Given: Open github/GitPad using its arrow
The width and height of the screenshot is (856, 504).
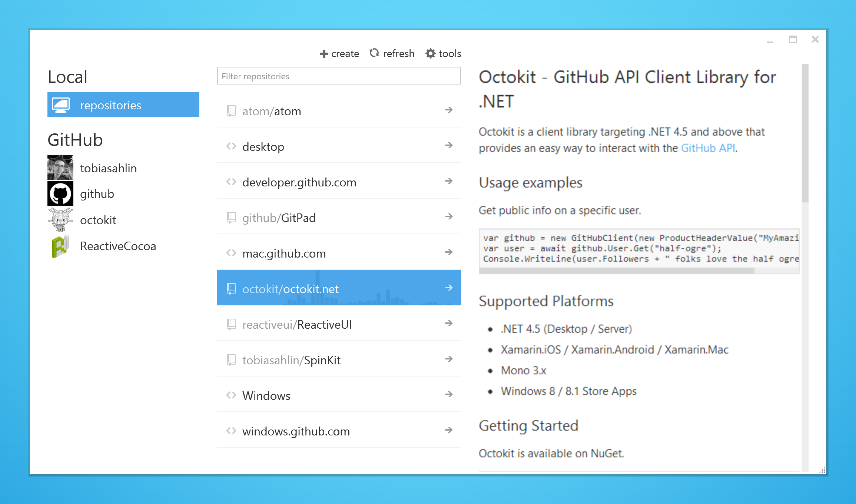Looking at the screenshot, I should pos(449,216).
